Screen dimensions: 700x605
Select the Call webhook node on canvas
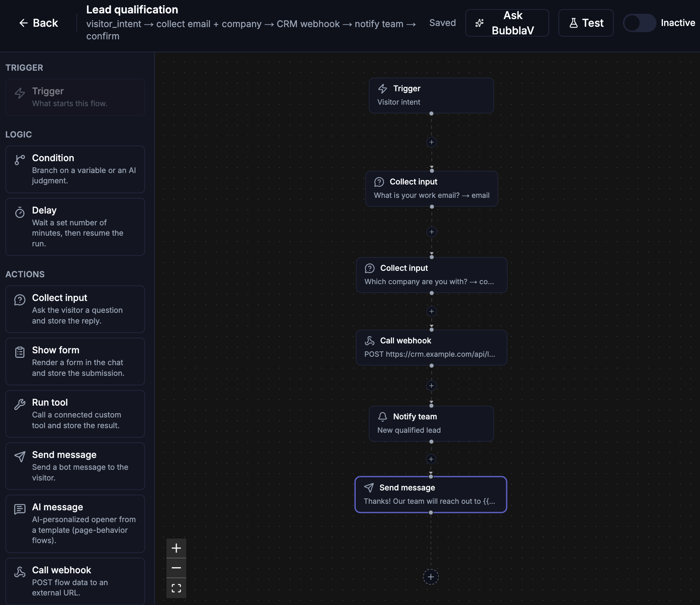(x=432, y=348)
